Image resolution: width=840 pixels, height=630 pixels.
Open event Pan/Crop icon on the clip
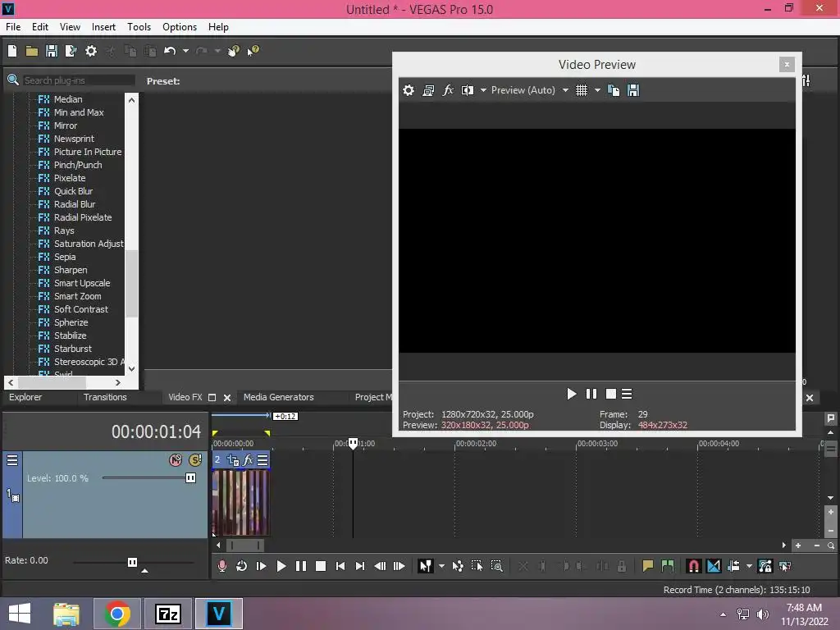click(x=233, y=460)
